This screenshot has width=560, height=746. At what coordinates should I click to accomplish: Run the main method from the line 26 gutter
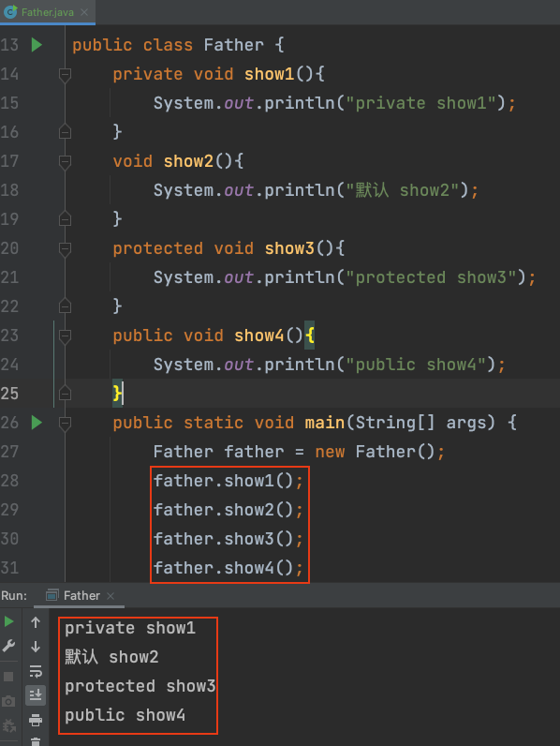coord(37,423)
